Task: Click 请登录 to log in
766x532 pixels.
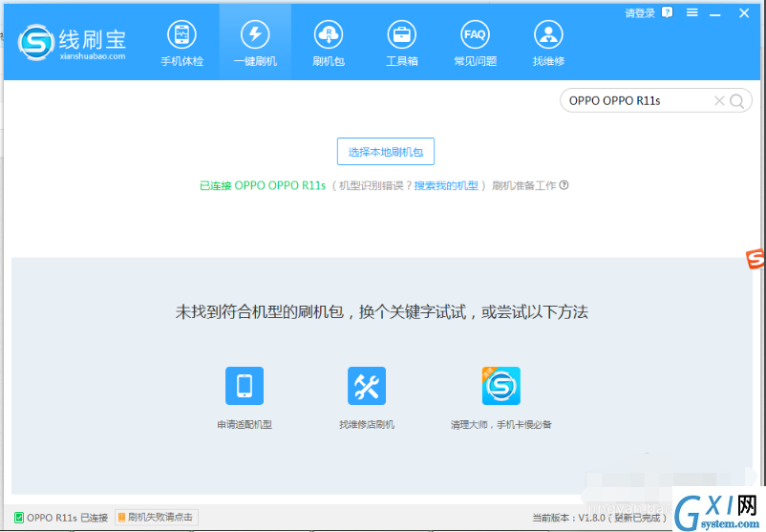Action: click(640, 13)
